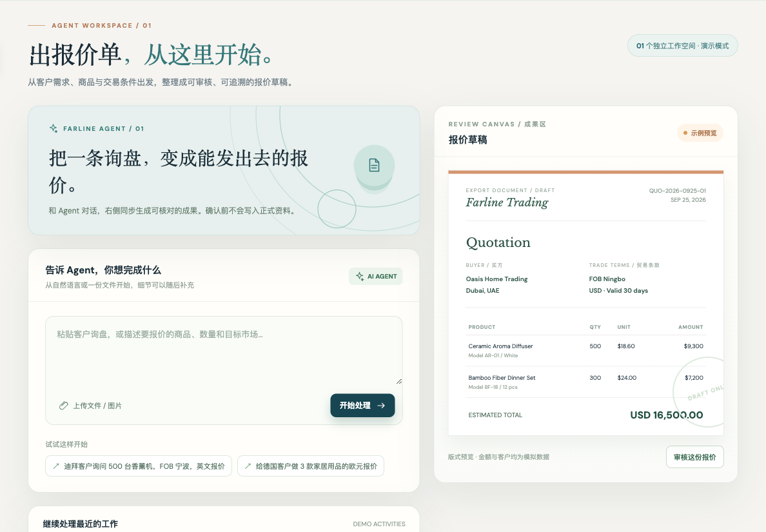The width and height of the screenshot is (766, 532).
Task: Click the Model AR-01 / White subtext
Action: (493, 356)
